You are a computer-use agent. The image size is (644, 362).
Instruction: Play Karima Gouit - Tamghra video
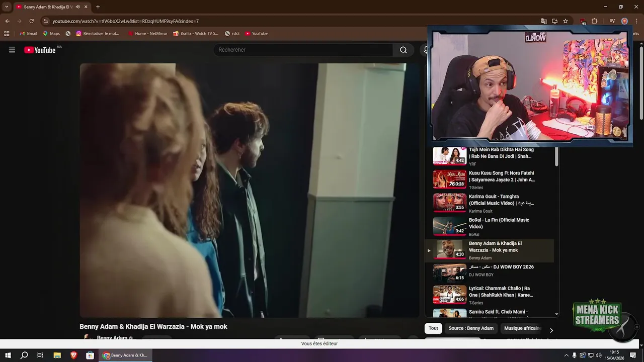point(489,203)
